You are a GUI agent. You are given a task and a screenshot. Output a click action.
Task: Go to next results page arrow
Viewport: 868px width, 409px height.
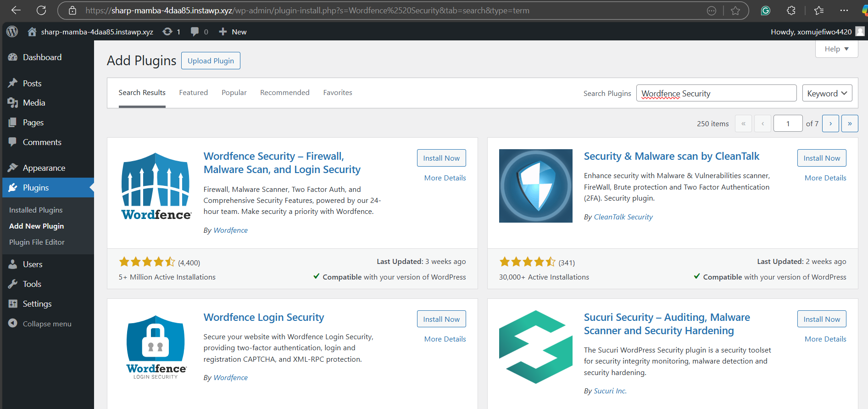click(830, 123)
